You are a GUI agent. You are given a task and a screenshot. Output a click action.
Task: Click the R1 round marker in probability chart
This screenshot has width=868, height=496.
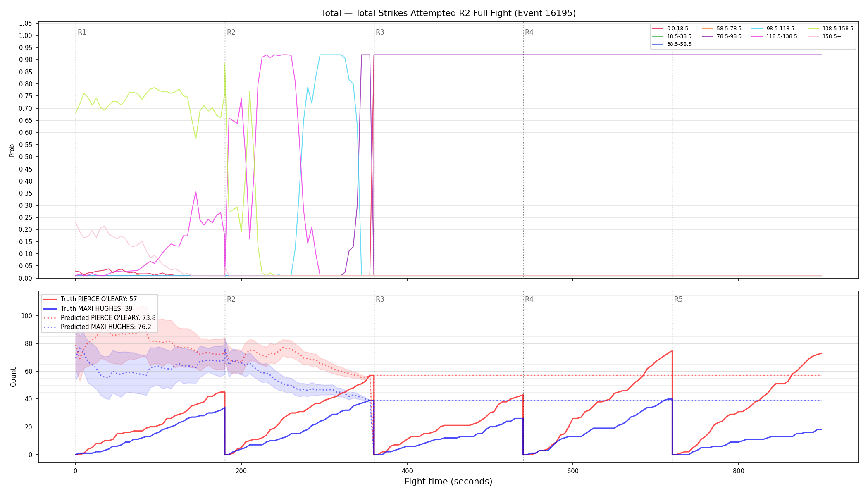coord(82,32)
